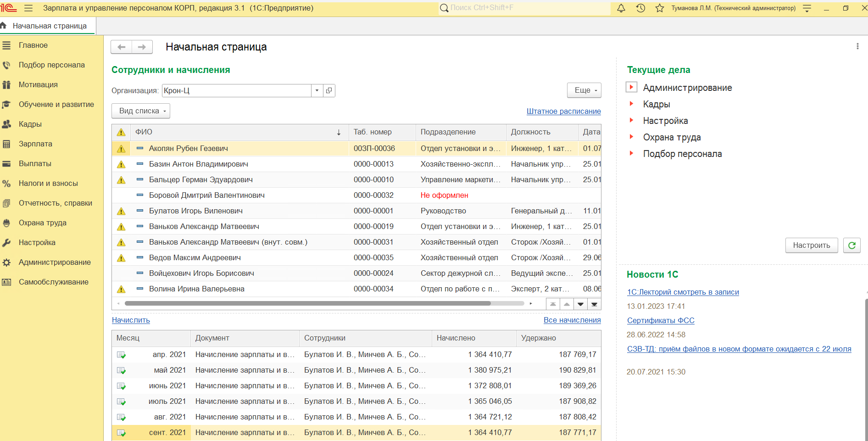
Task: Move up one row in employee list
Action: tap(567, 304)
